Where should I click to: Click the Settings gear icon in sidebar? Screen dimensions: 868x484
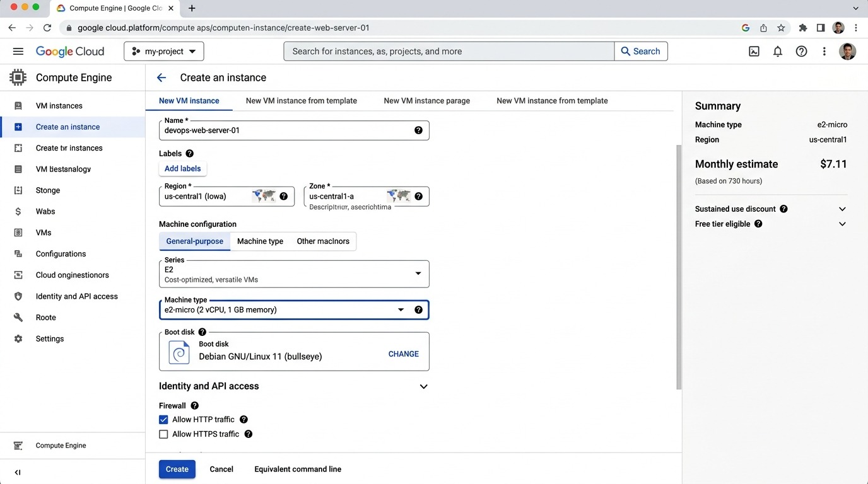coord(18,339)
